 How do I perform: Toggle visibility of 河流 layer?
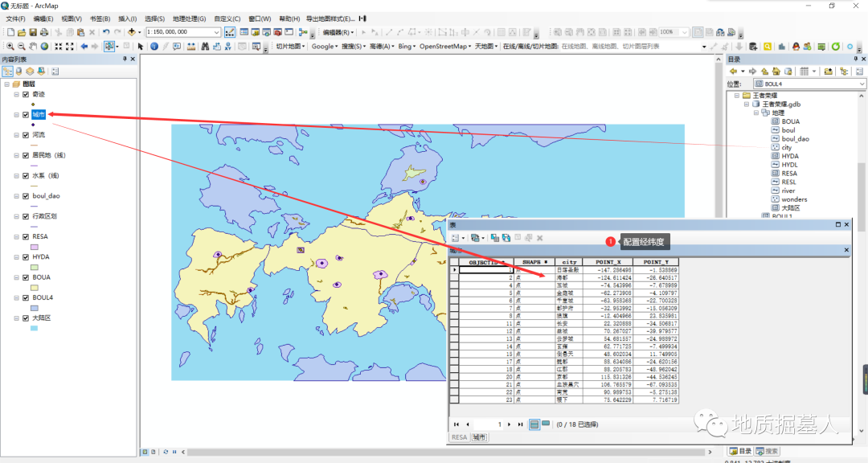coord(26,135)
